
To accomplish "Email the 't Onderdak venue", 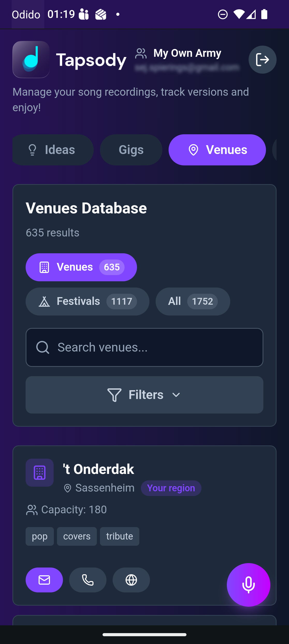I will coord(44,580).
